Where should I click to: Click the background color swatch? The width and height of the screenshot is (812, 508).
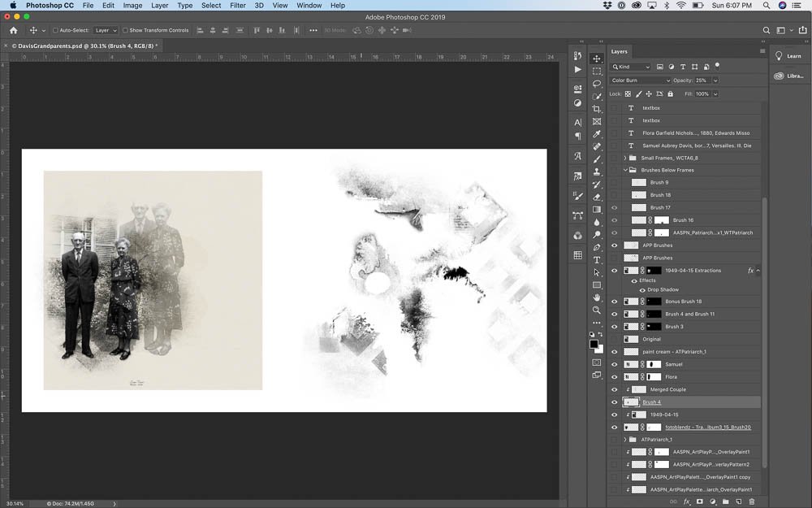coord(600,350)
